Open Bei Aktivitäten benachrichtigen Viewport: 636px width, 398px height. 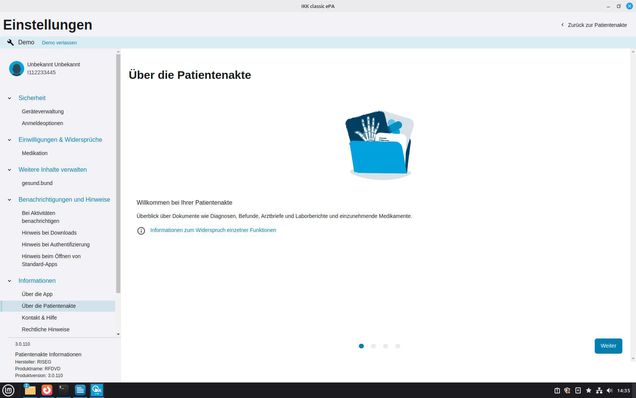[41, 217]
